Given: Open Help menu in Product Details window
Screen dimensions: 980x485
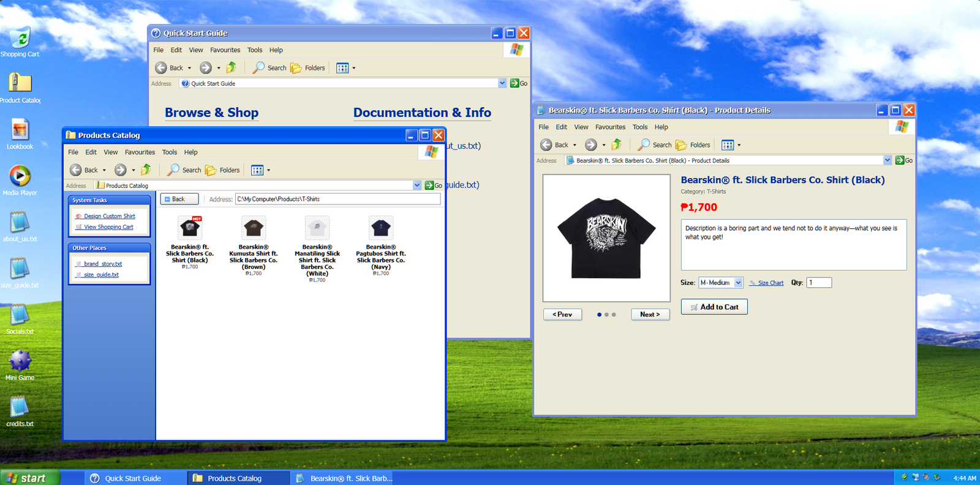Looking at the screenshot, I should pos(661,127).
